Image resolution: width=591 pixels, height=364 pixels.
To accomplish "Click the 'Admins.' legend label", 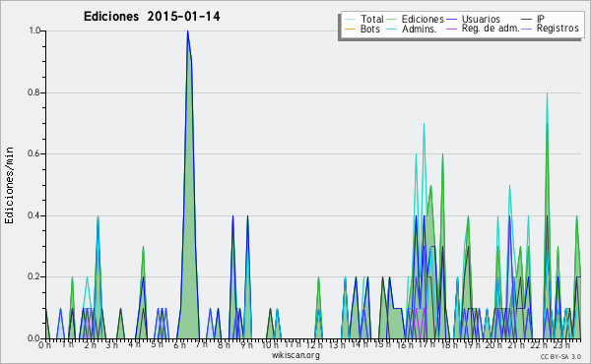I will click(x=420, y=29).
